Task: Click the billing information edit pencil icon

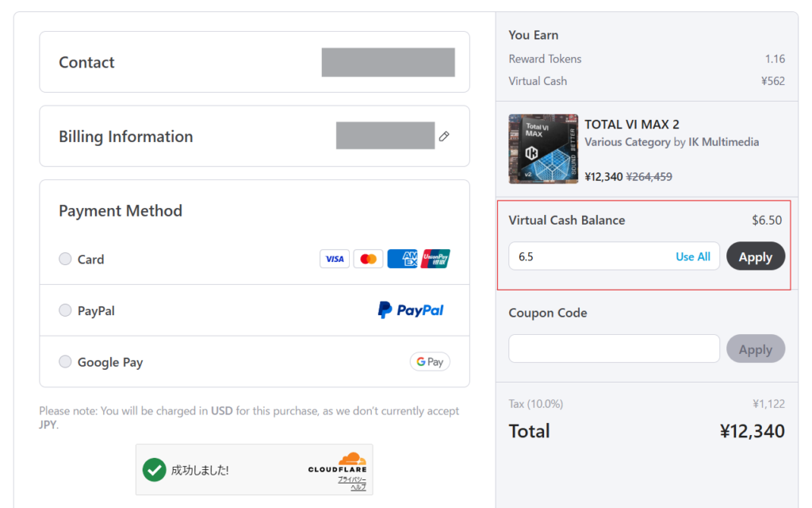Action: pyautogui.click(x=444, y=137)
